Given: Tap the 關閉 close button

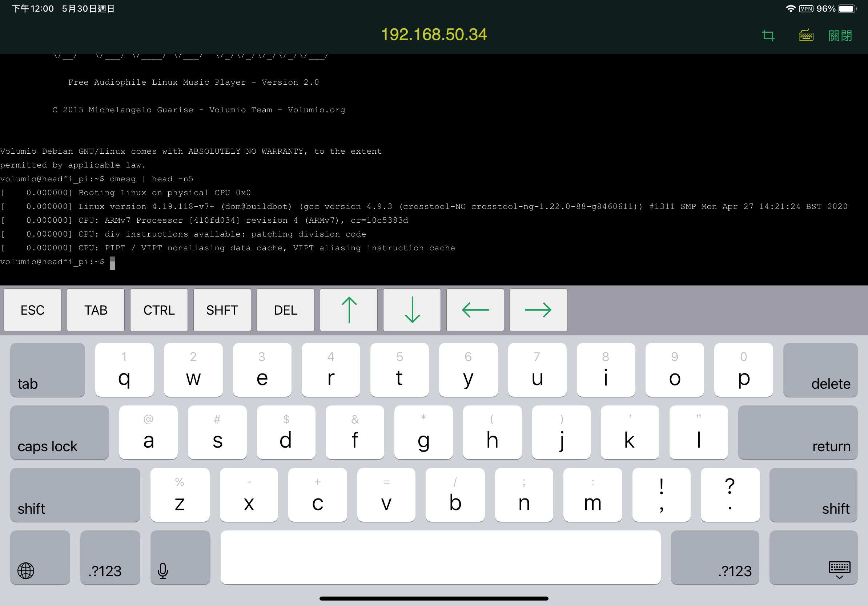Looking at the screenshot, I should click(x=840, y=36).
